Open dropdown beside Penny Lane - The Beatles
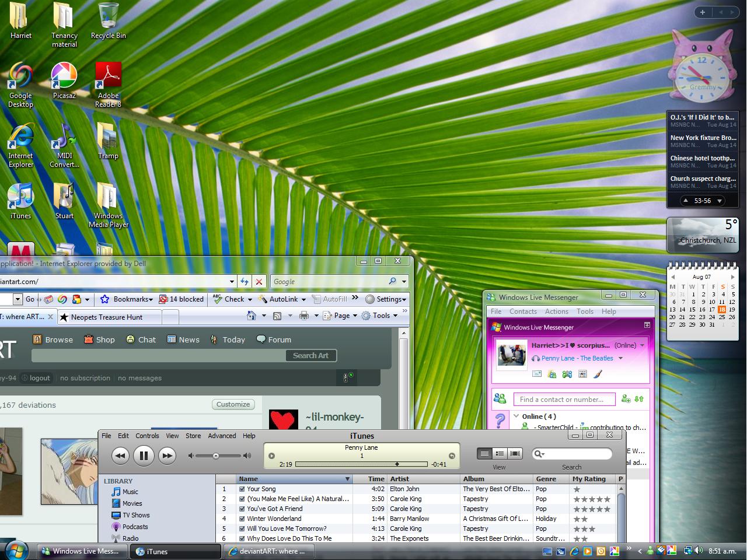 coord(620,359)
